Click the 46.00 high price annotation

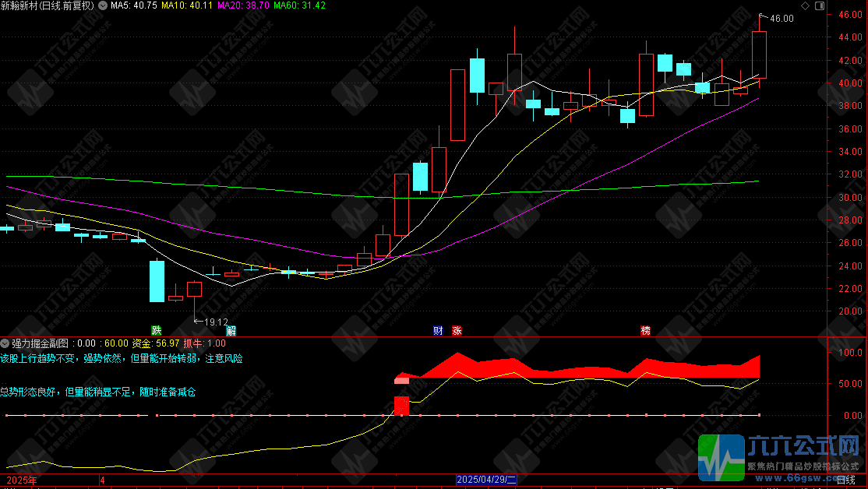point(782,19)
